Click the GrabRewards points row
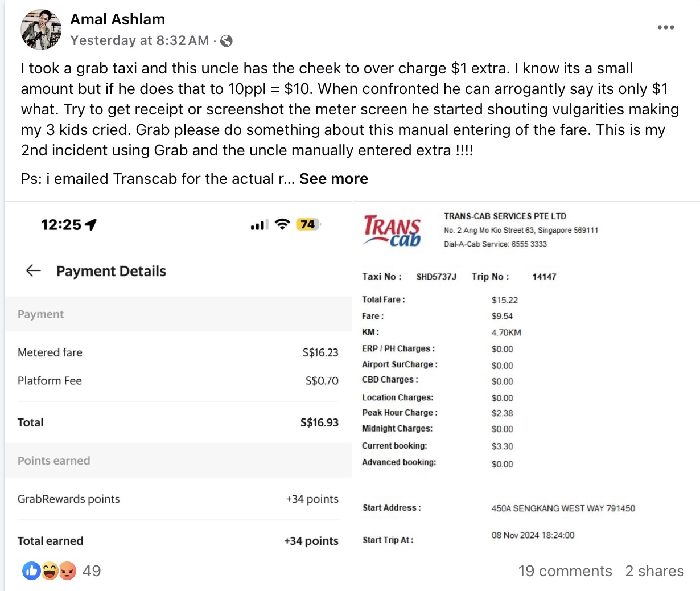The width and height of the screenshot is (700, 591). 178,499
